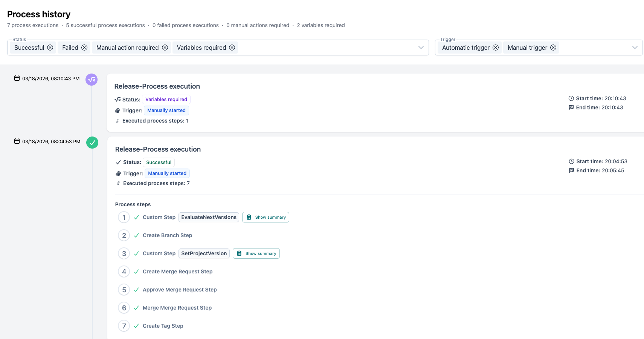Remove the Successful status filter chip
The height and width of the screenshot is (339, 644).
(x=50, y=48)
